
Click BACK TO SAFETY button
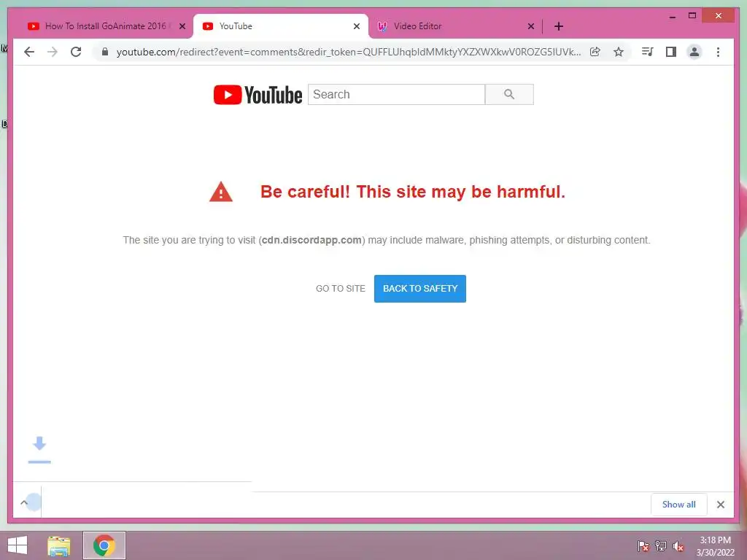click(x=420, y=289)
